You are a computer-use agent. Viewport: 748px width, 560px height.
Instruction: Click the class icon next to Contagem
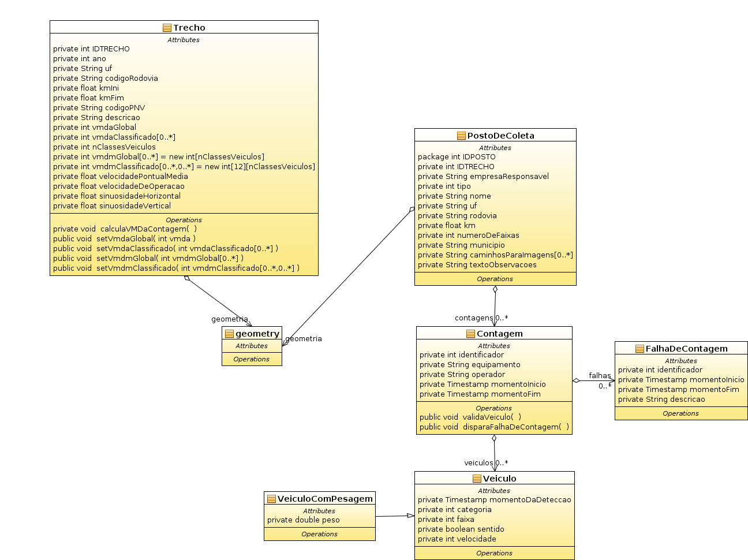click(x=470, y=334)
